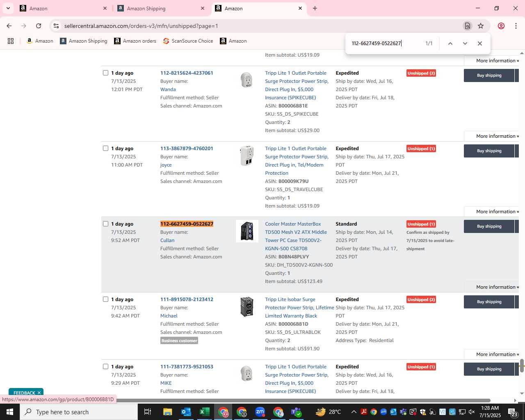Tick checkbox for order 112-6627459-0522627
This screenshot has width=525, height=420.
(105, 224)
